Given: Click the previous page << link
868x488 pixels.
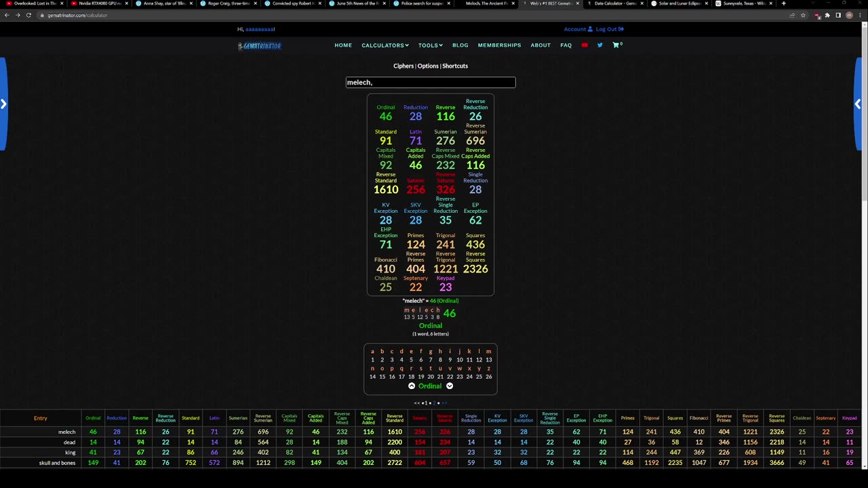Looking at the screenshot, I should point(416,403).
